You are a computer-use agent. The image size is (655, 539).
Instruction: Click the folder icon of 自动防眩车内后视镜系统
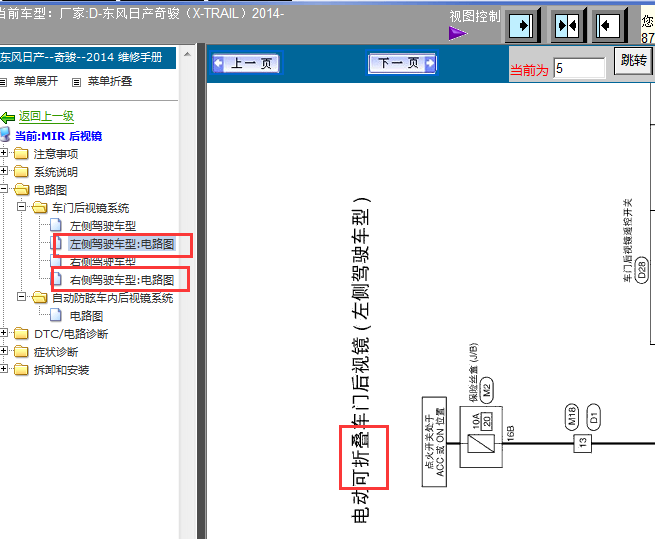tap(39, 297)
